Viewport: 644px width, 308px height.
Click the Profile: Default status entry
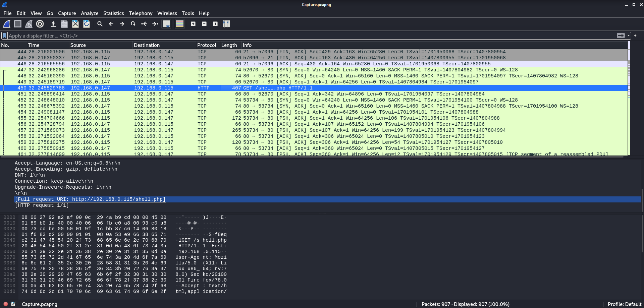(624, 304)
